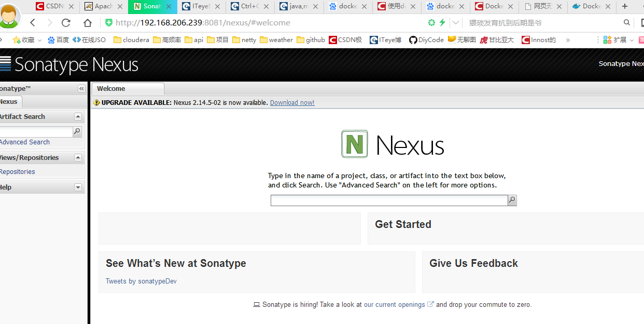Close the Sonatype browser tab

(169, 6)
